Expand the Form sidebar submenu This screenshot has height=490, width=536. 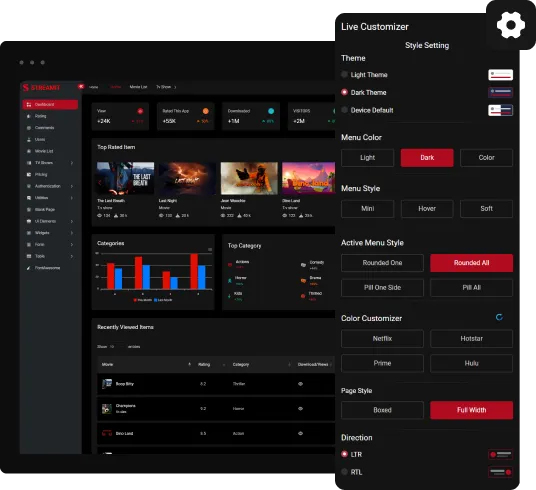(72, 245)
